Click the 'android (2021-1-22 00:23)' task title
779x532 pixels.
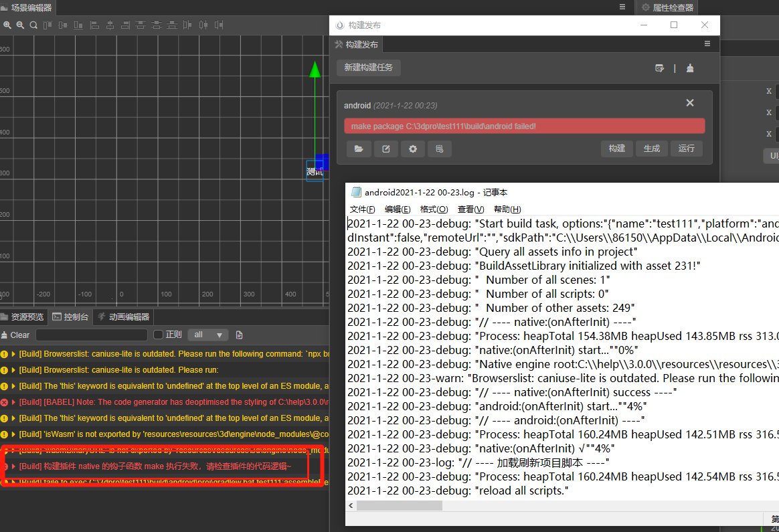coord(390,105)
